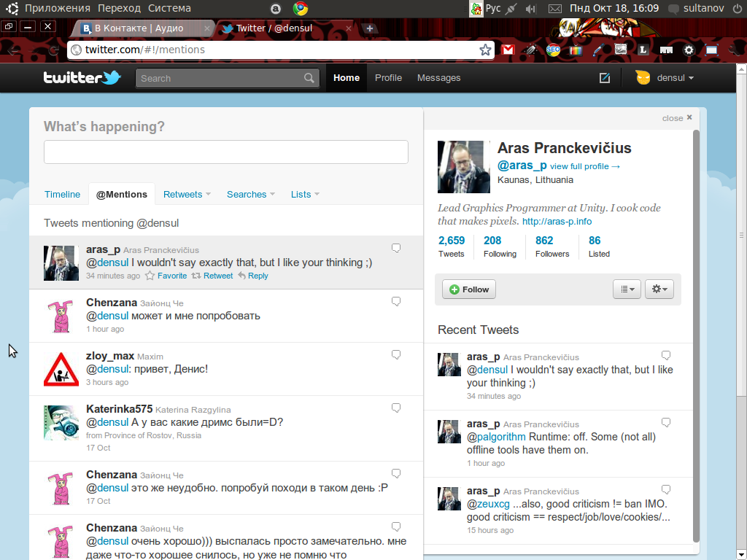The width and height of the screenshot is (747, 560).
Task: Open the gear actions dropdown on profile
Action: tap(659, 289)
